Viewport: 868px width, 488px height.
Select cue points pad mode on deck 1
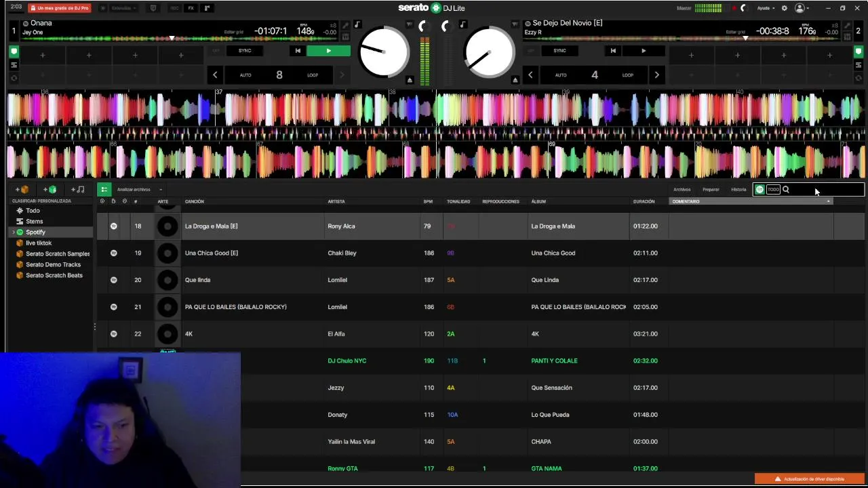[x=14, y=52]
